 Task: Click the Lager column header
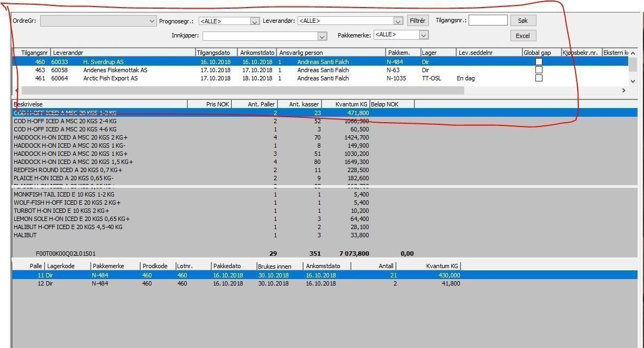pyautogui.click(x=438, y=53)
